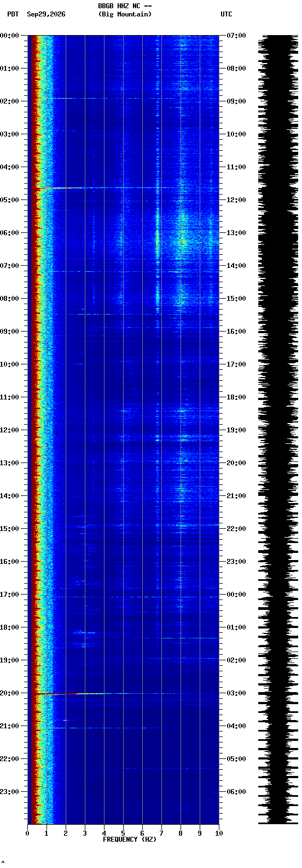Select the PDT '03:00' time label

tap(9, 134)
